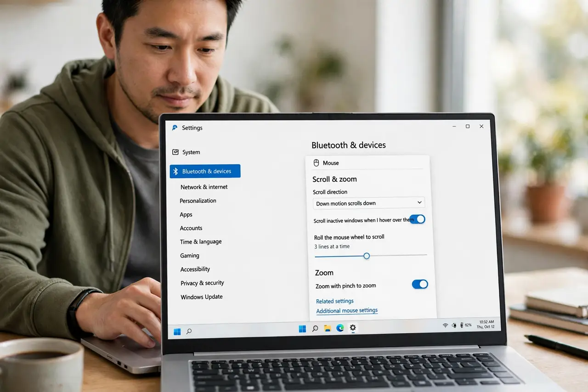Click the mouse icon in the Mouse header
Image resolution: width=588 pixels, height=392 pixels.
[x=316, y=163]
